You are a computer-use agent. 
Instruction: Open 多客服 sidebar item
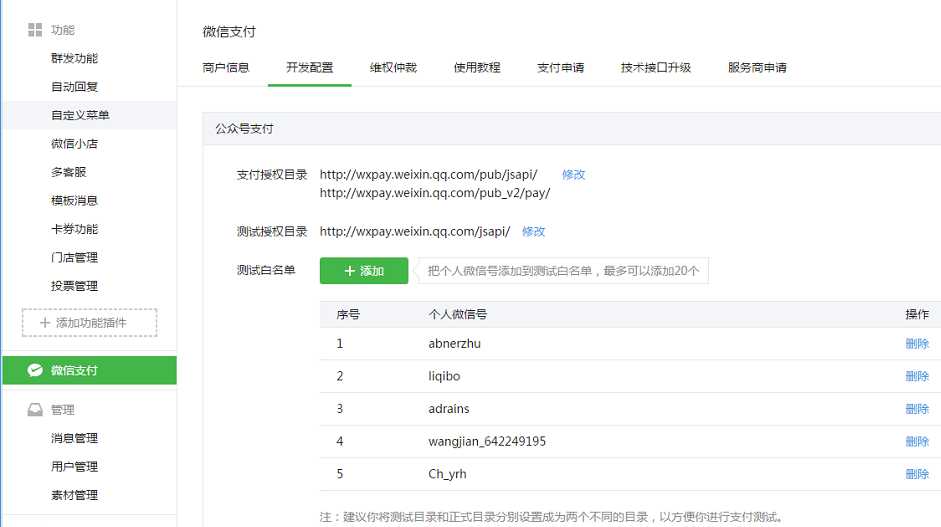[x=68, y=172]
